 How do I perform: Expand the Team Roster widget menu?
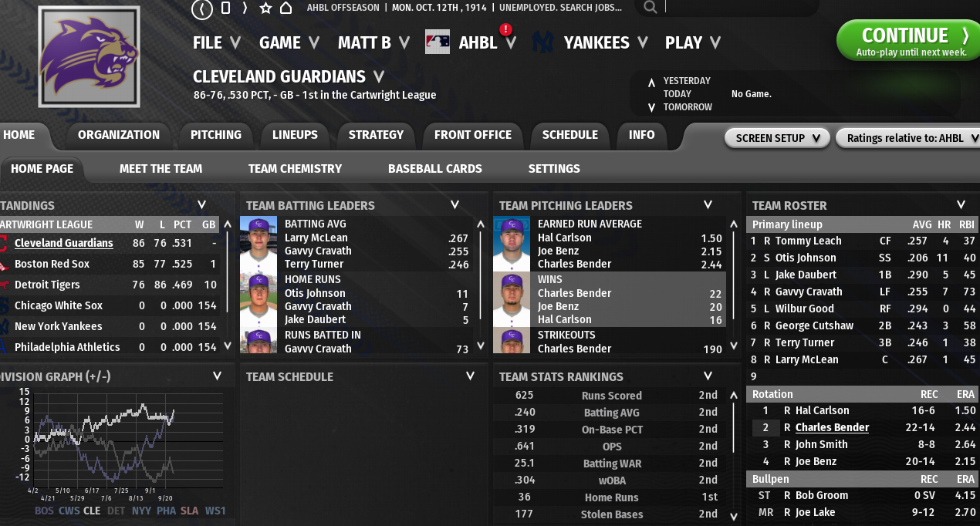click(x=961, y=205)
